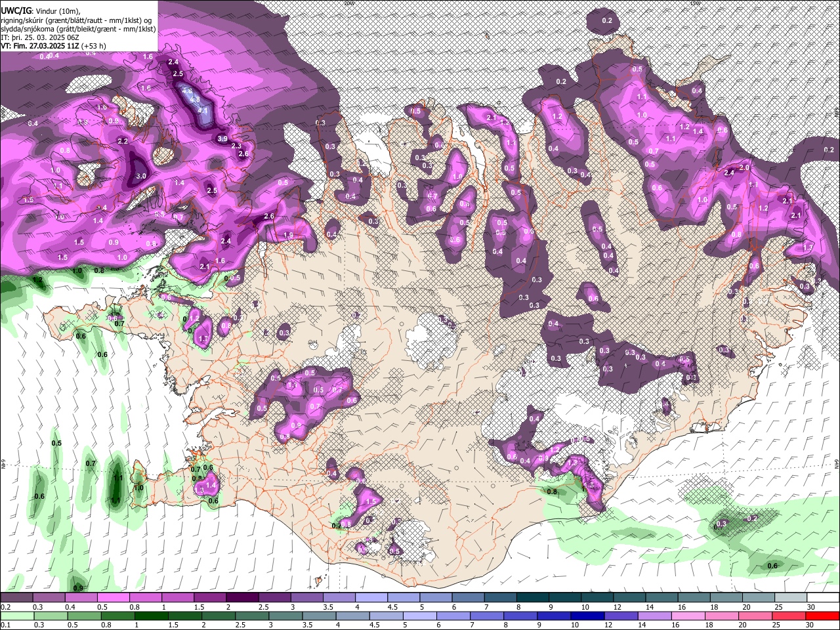The height and width of the screenshot is (630, 840).
Task: Click the '20W' longitude label
Action: [x=348, y=3]
